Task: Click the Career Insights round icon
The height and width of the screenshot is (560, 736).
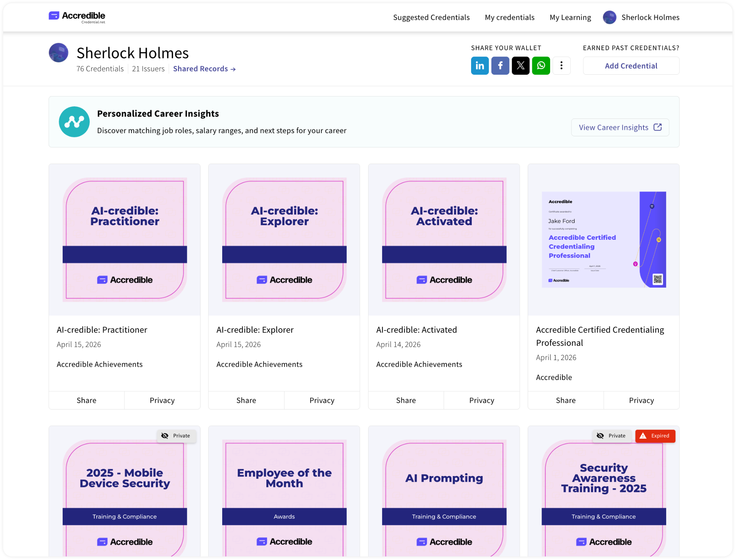Action: (x=74, y=122)
